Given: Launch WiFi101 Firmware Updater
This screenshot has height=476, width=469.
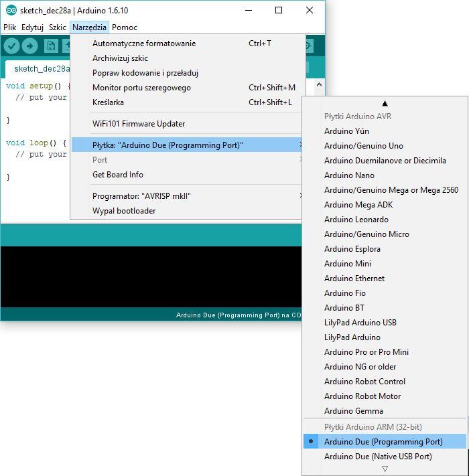Looking at the screenshot, I should (x=187, y=124).
